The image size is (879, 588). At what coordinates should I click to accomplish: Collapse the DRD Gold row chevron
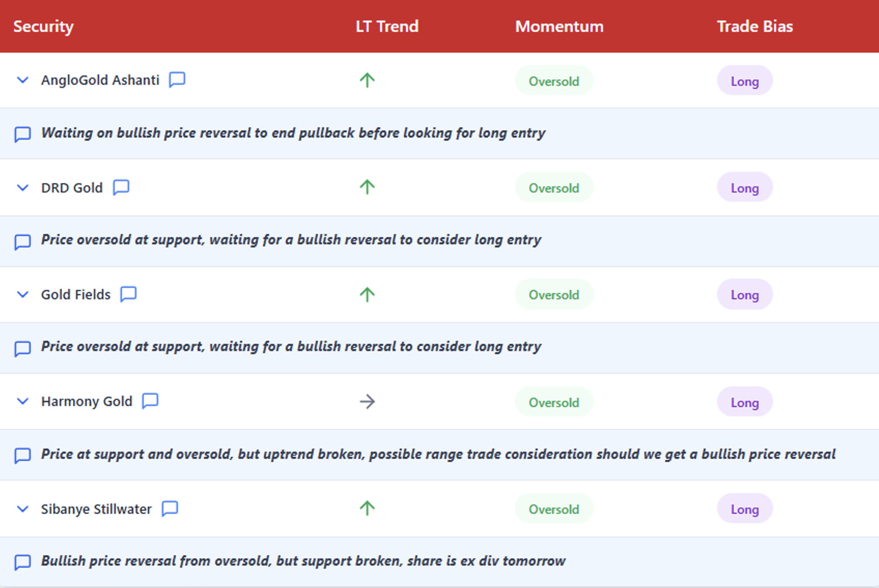coord(23,188)
